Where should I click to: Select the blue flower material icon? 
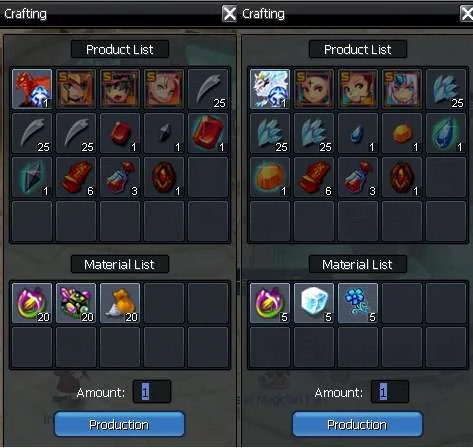click(358, 303)
